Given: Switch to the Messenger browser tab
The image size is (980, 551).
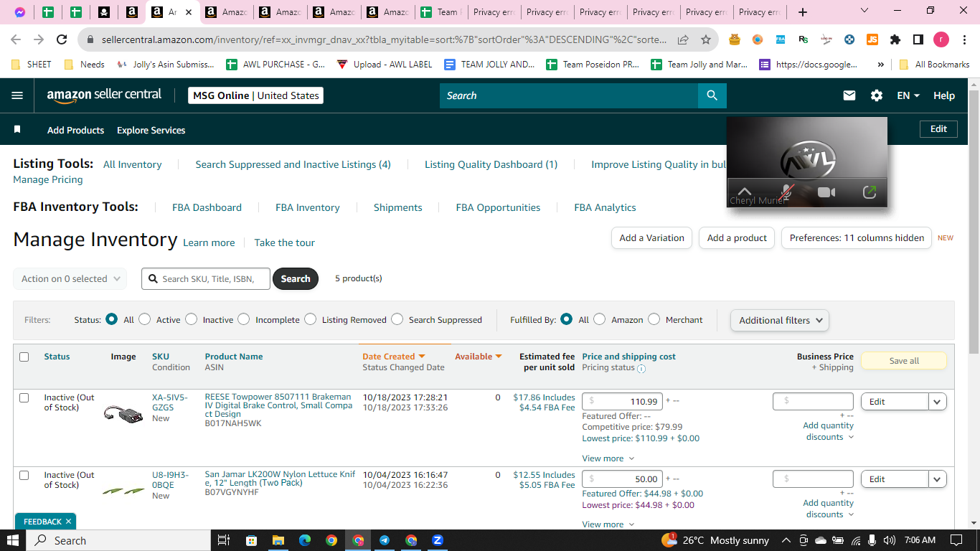Looking at the screenshot, I should (x=20, y=12).
